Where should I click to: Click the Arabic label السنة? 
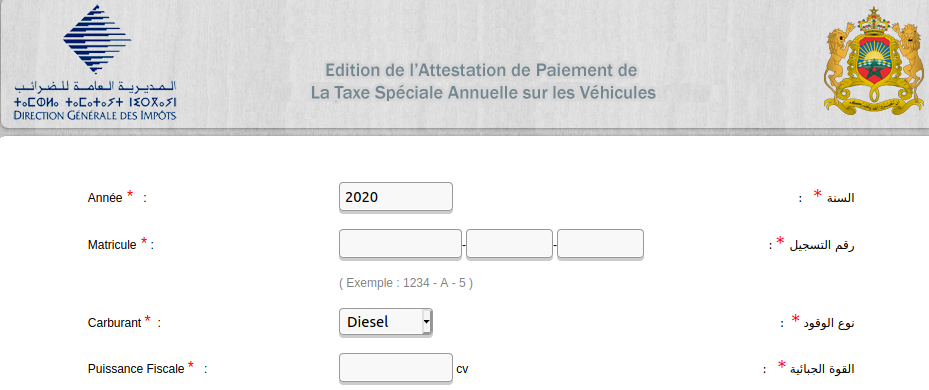click(840, 198)
